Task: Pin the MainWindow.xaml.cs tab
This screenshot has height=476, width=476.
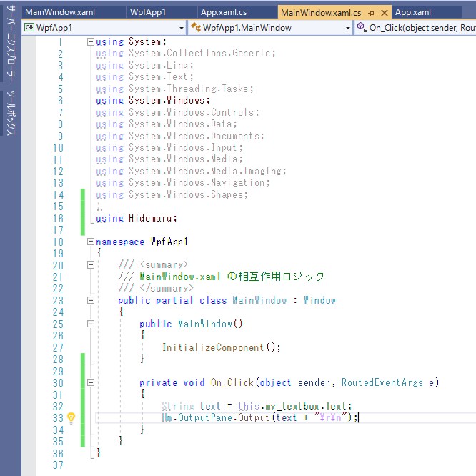Action: click(x=370, y=13)
